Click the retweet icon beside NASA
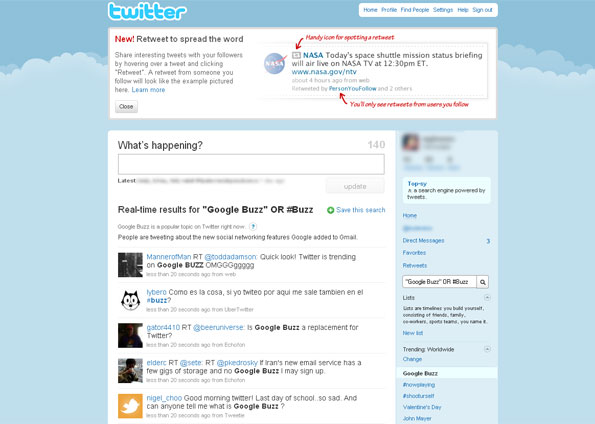 (x=296, y=55)
